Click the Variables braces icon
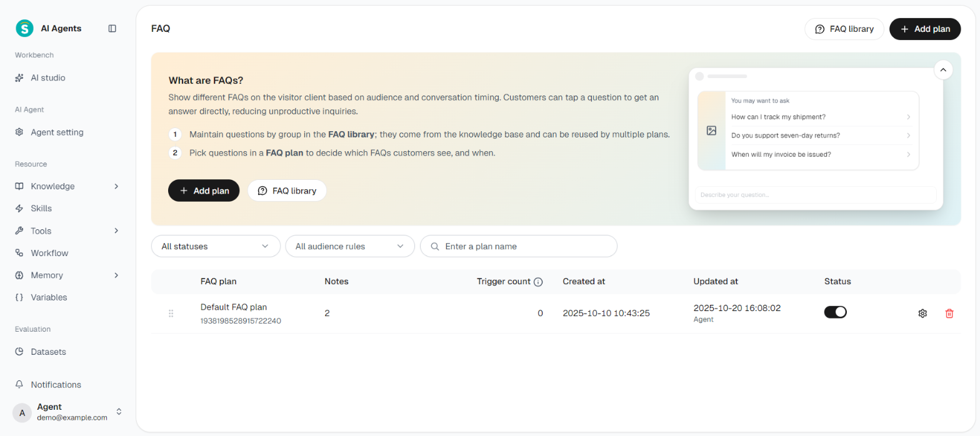The width and height of the screenshot is (980, 436). pos(19,297)
